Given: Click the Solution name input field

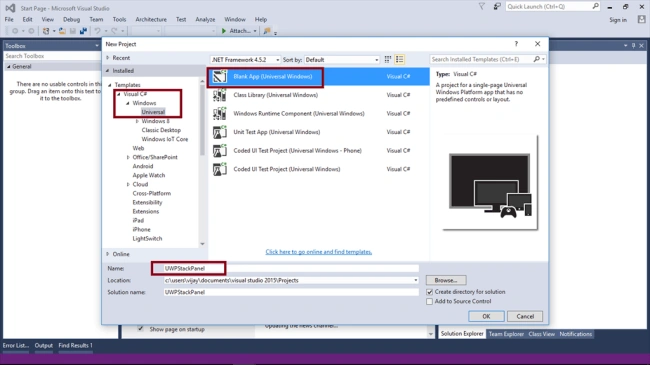Looking at the screenshot, I should (x=291, y=292).
